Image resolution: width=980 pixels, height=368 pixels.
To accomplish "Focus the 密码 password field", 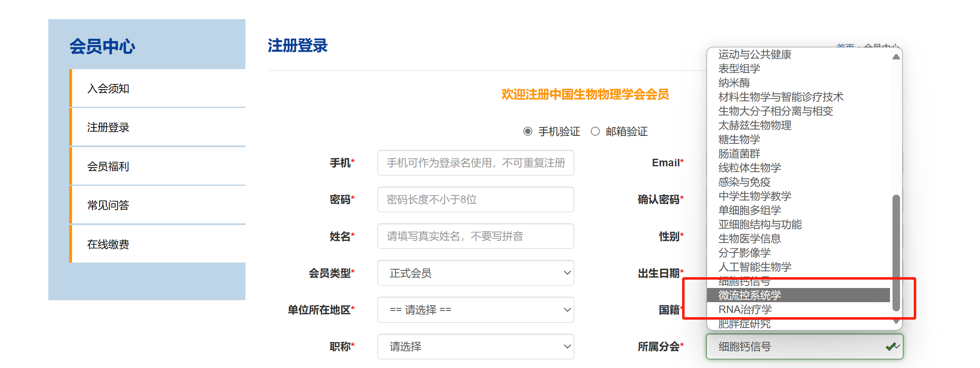I will (x=475, y=200).
